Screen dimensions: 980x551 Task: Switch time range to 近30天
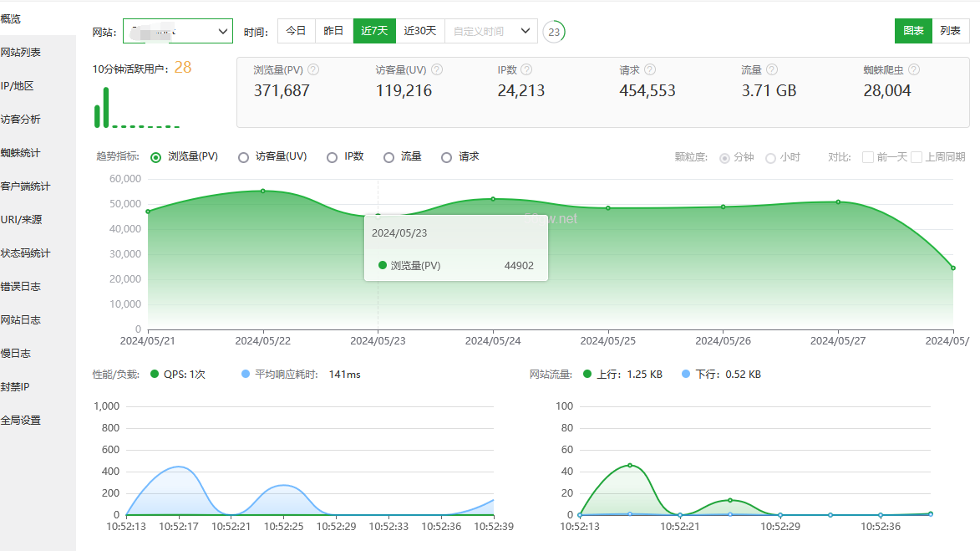tap(420, 31)
